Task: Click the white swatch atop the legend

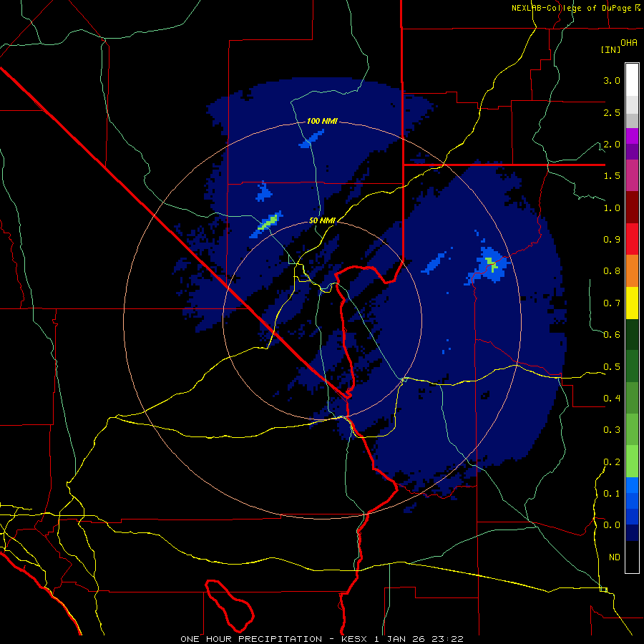Action: coord(632,79)
